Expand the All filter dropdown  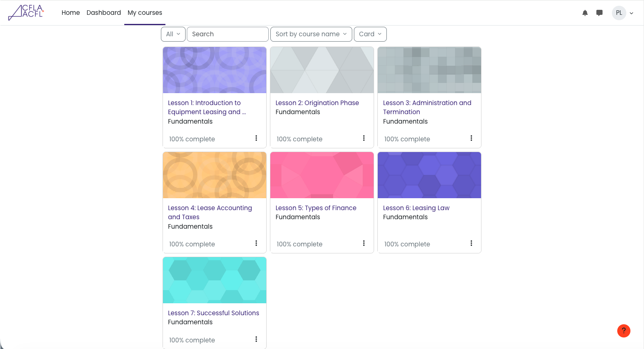[173, 34]
